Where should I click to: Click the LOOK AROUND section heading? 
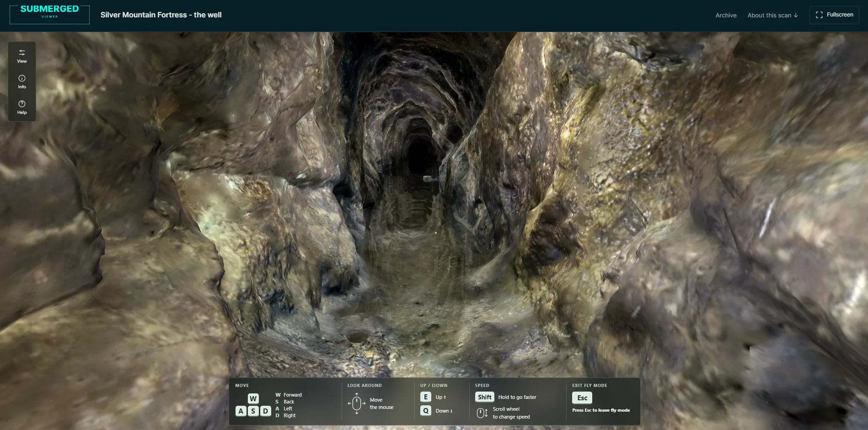(364, 386)
